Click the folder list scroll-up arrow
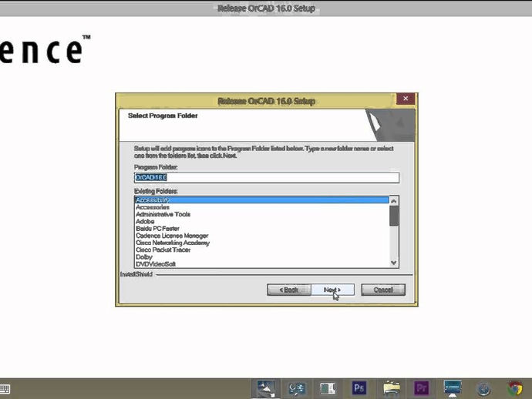This screenshot has height=399, width=532. pyautogui.click(x=393, y=201)
